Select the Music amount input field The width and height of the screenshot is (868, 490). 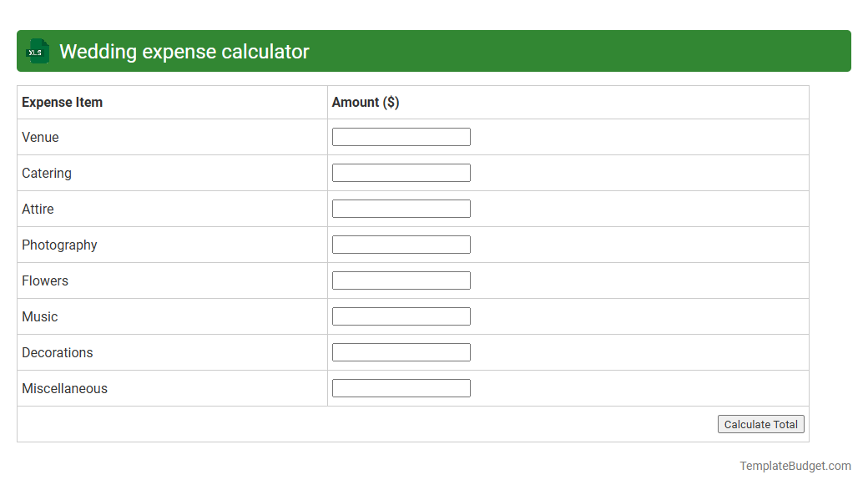[401, 316]
